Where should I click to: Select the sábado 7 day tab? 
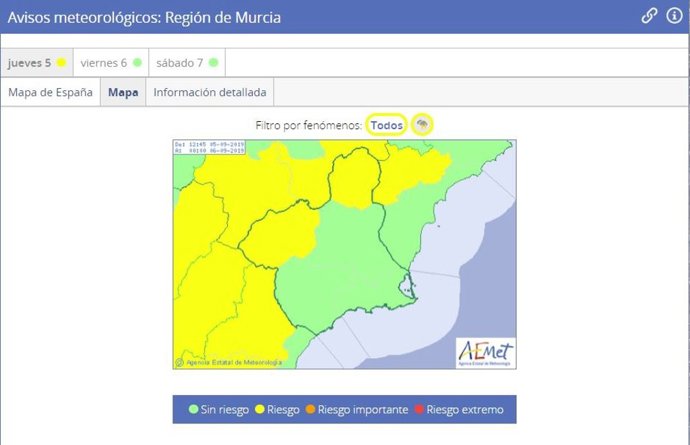pyautogui.click(x=187, y=63)
